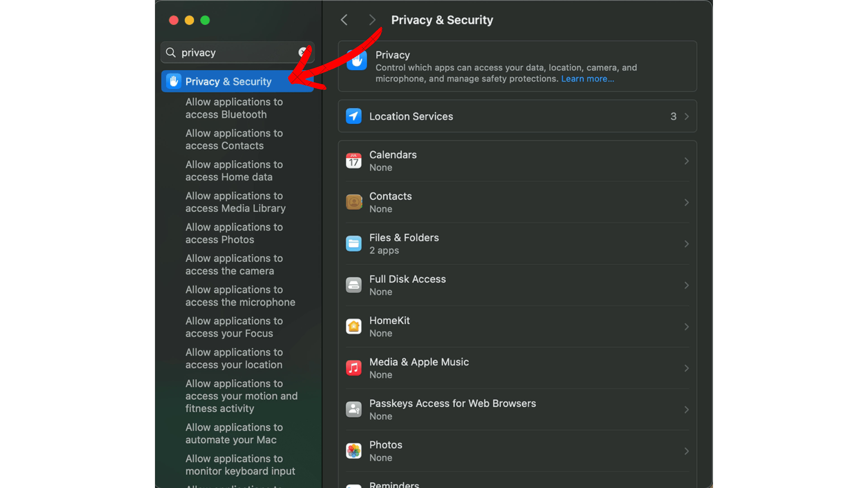Image resolution: width=868 pixels, height=488 pixels.
Task: Select Allow applications to access the camera
Action: [x=234, y=265]
